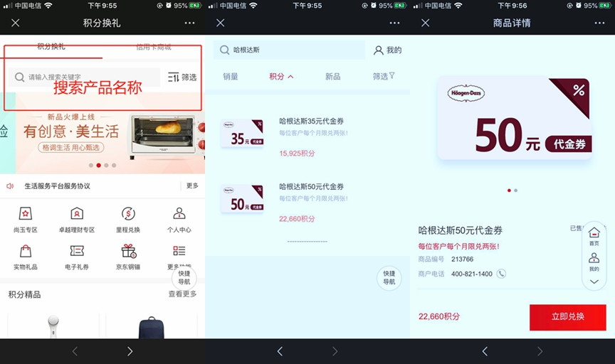Click 15,925积分 price text
Viewport: 615px width, 364px height.
[297, 154]
